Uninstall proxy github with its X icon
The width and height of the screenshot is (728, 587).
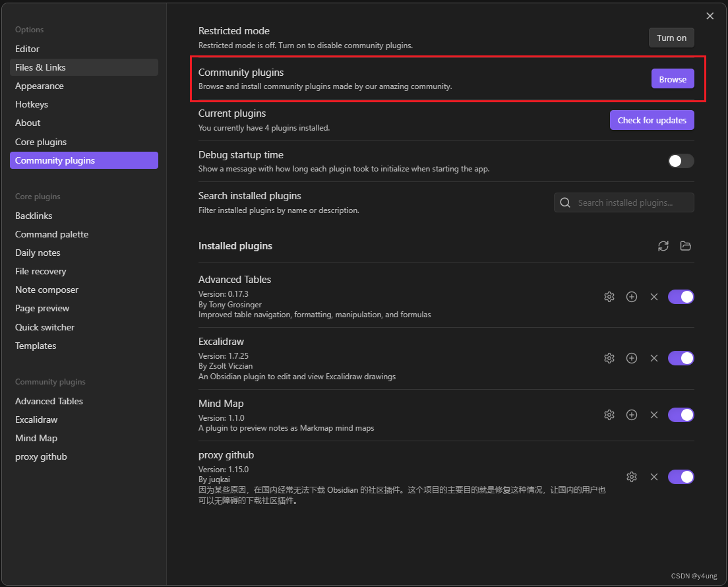(x=654, y=477)
